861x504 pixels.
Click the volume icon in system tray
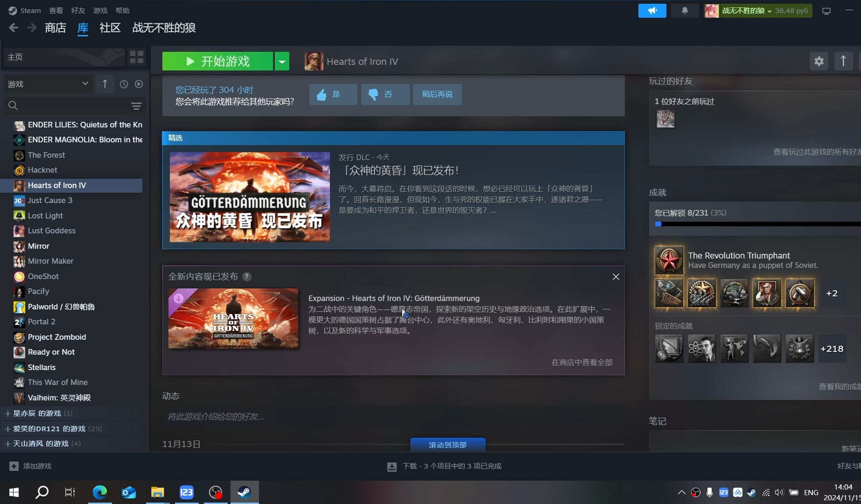click(x=779, y=492)
